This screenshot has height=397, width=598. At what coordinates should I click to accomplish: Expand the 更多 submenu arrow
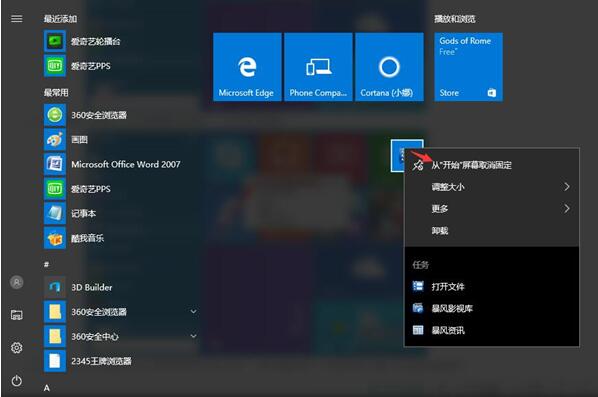(567, 208)
